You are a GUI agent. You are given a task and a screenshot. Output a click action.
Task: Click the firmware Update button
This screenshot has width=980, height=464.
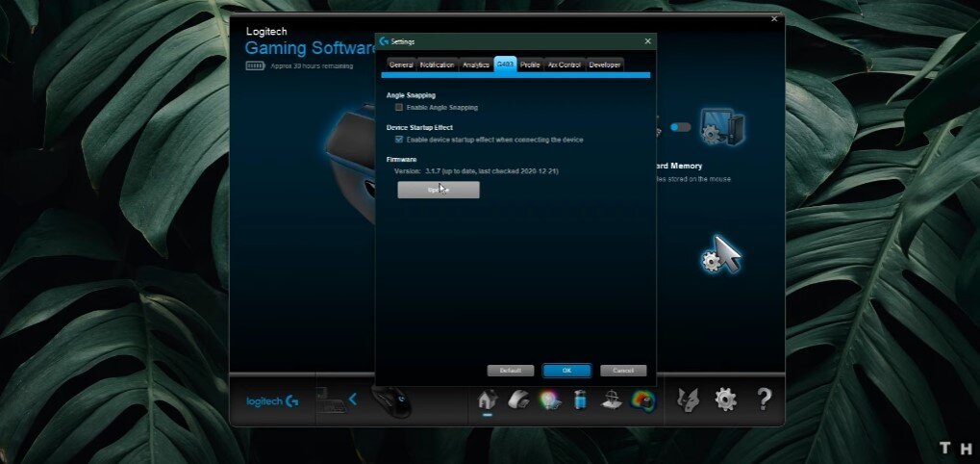(x=439, y=190)
